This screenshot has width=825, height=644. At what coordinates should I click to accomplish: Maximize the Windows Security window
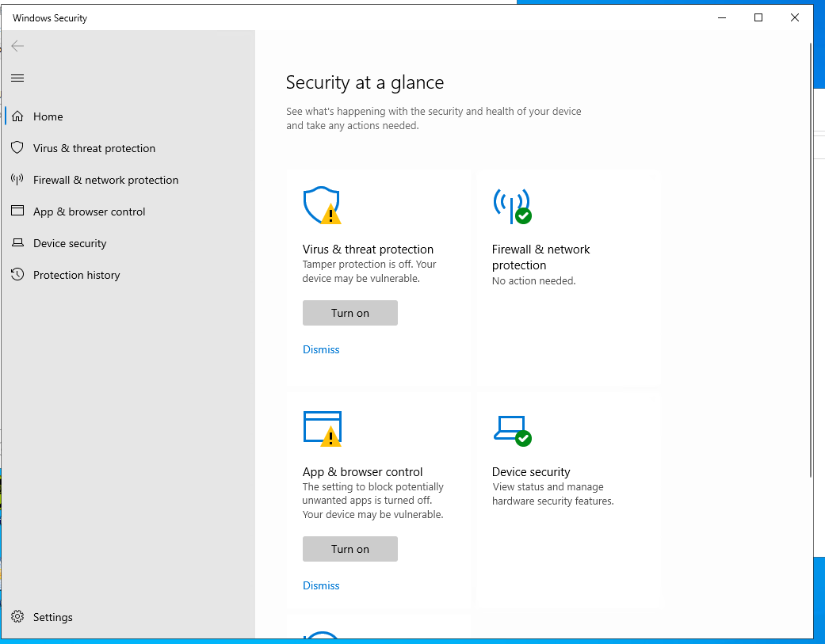coord(758,17)
